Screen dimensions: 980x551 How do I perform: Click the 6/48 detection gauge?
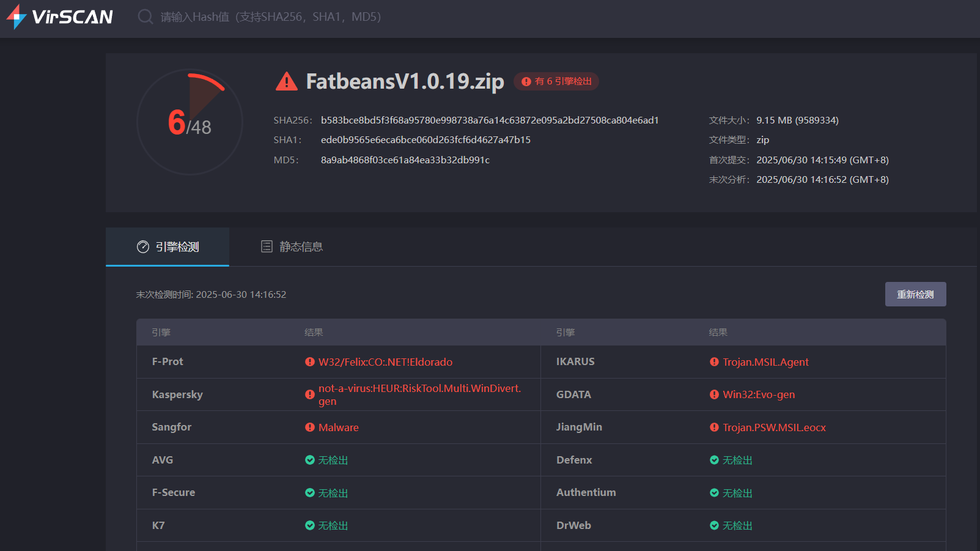click(190, 122)
